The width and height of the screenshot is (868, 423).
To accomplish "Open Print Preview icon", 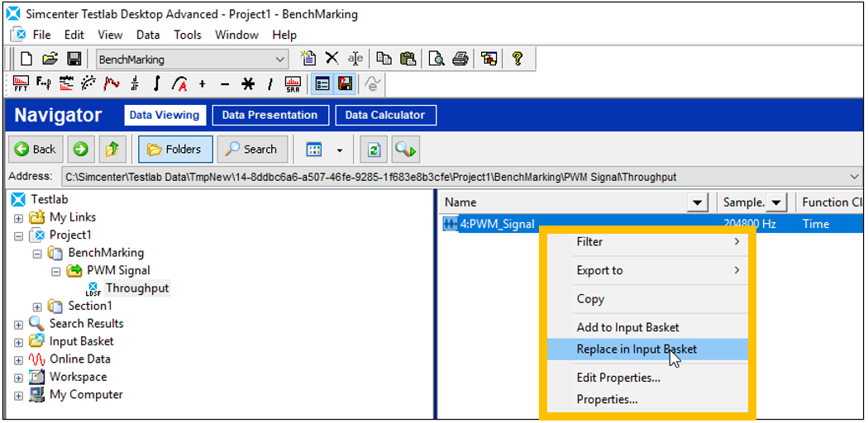I will (436, 58).
